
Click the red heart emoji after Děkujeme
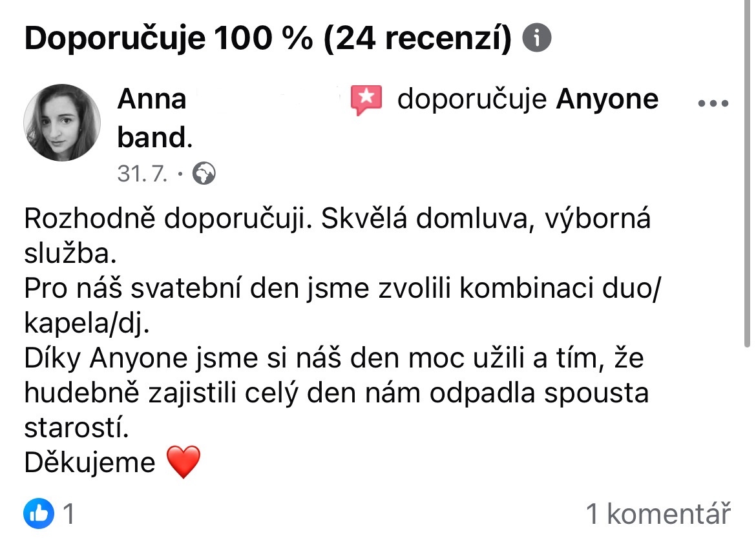point(184,462)
